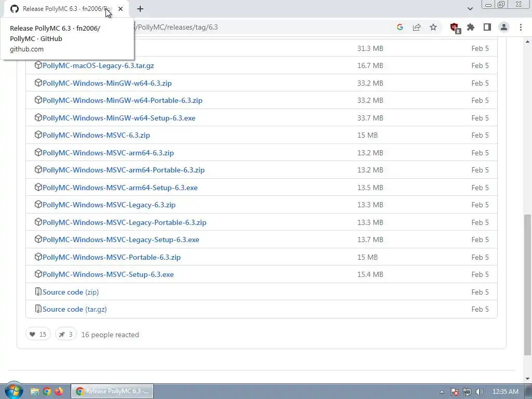Download PollyMC-Windows-MSVC-Legacy-Setup-6.3.exe
This screenshot has height=399, width=532.
[x=121, y=240]
